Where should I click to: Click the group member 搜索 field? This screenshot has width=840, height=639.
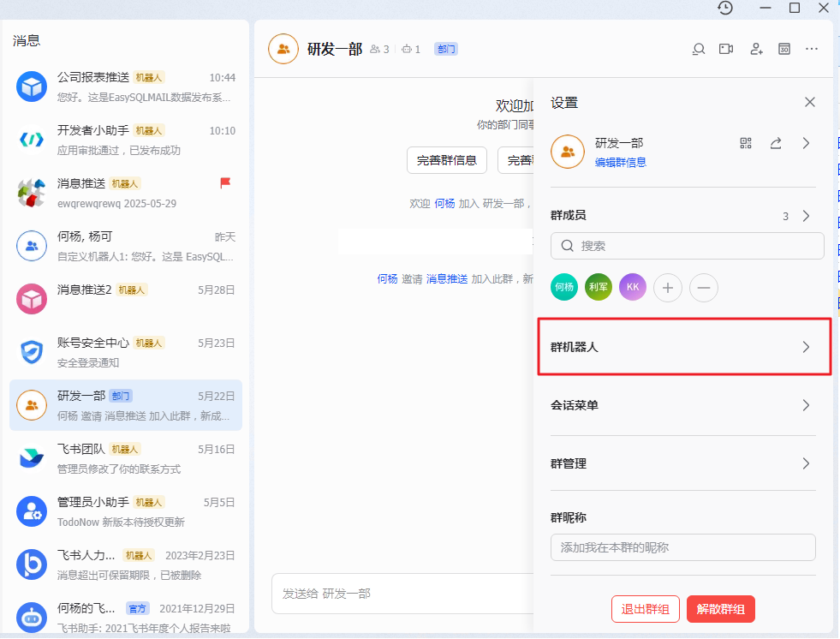[x=688, y=246]
